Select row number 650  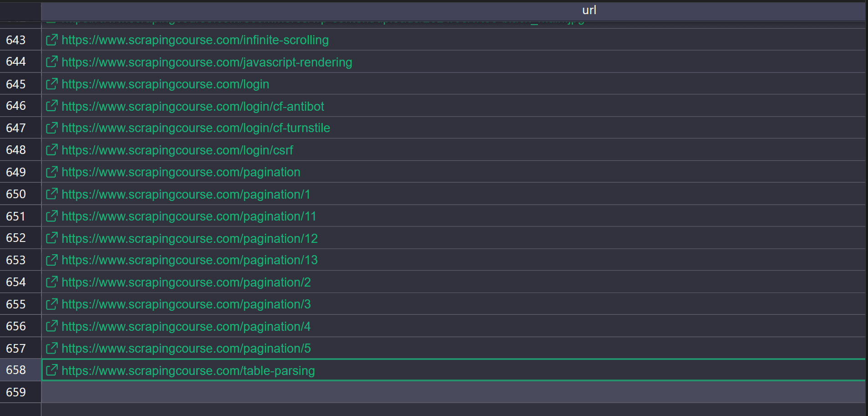[x=20, y=194]
